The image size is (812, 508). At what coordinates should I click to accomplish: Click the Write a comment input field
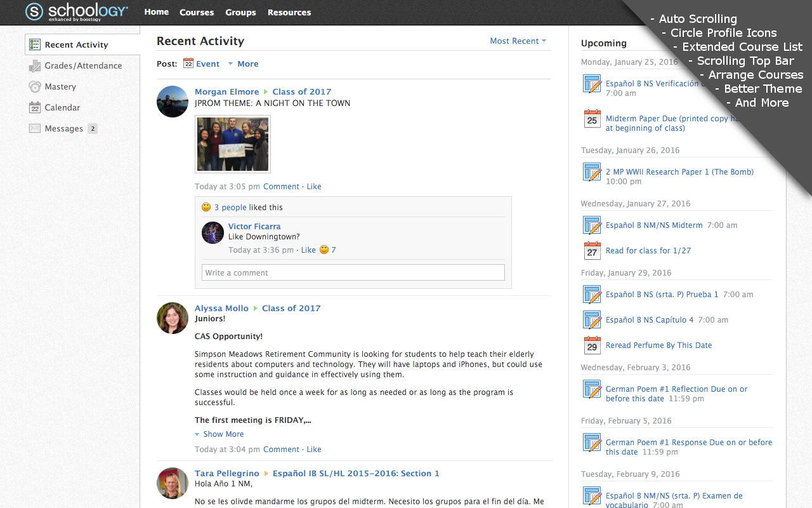coord(353,272)
